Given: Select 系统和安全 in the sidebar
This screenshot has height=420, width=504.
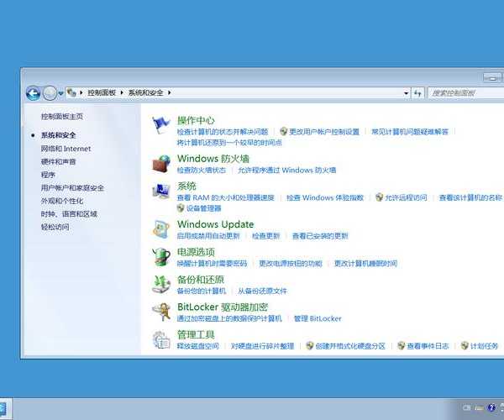Looking at the screenshot, I should click(x=58, y=135).
